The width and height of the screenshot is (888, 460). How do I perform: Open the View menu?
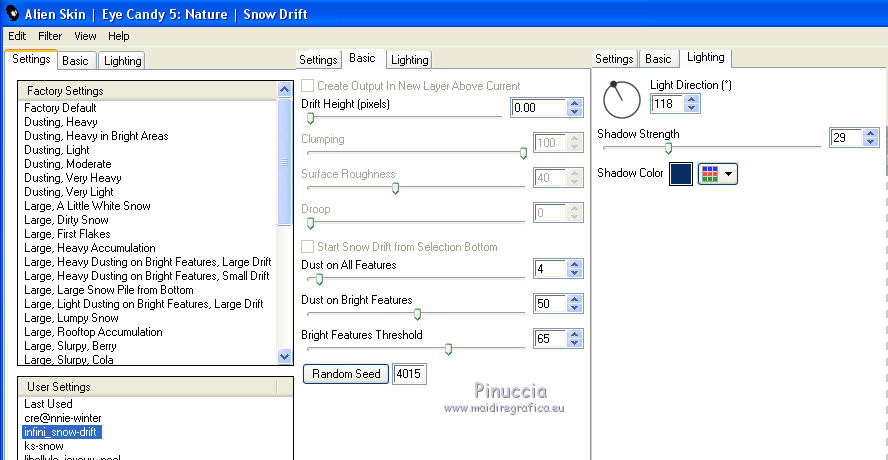point(85,36)
